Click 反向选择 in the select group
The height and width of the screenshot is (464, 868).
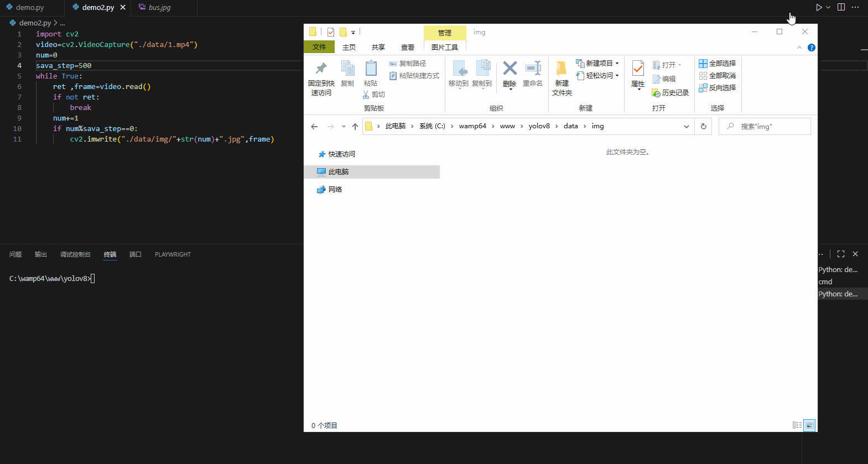(x=718, y=88)
